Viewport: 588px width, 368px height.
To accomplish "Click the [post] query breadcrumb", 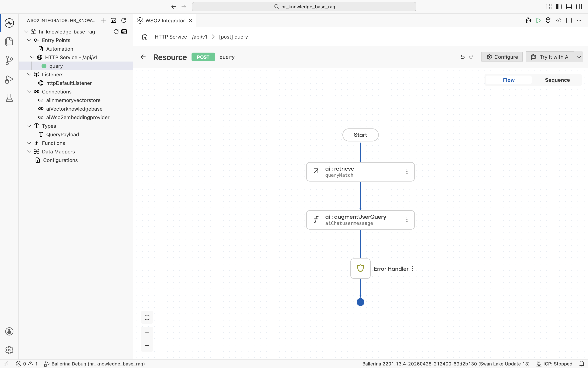I will click(x=233, y=37).
